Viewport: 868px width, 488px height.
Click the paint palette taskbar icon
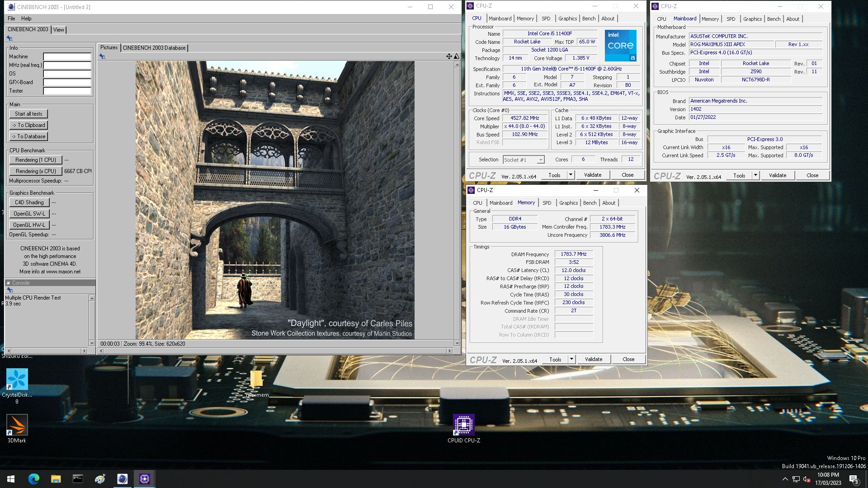point(100,479)
